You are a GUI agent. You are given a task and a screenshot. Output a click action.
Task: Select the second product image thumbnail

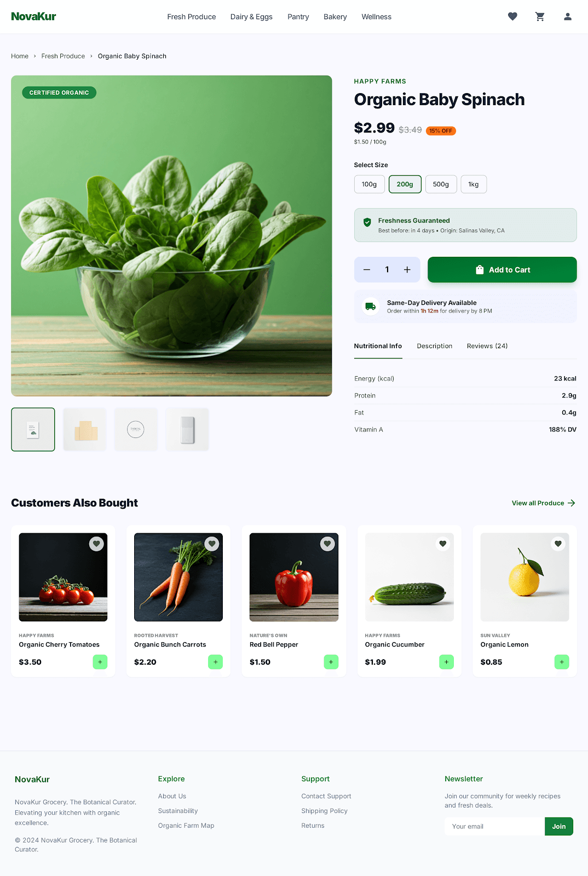[84, 430]
